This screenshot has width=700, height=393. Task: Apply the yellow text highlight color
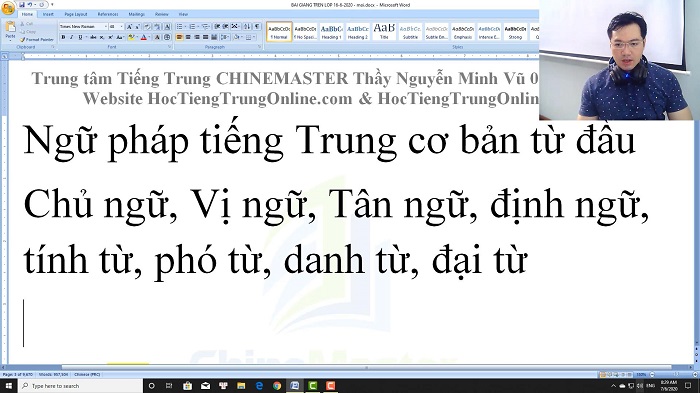pos(131,38)
